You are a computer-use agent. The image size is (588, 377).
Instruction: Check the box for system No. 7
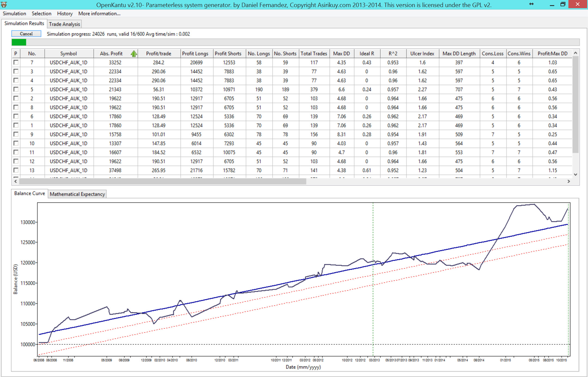point(16,62)
